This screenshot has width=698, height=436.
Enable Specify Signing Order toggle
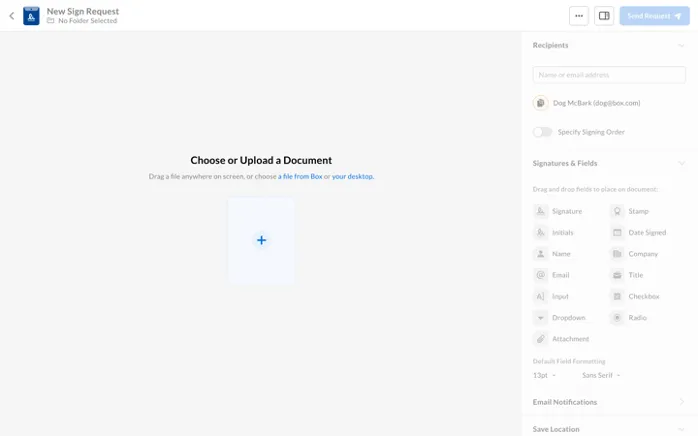point(542,132)
